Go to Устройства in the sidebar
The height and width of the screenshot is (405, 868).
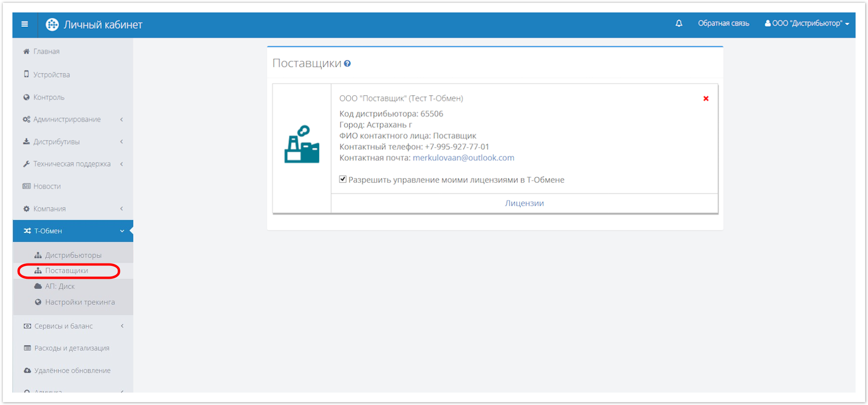click(51, 75)
